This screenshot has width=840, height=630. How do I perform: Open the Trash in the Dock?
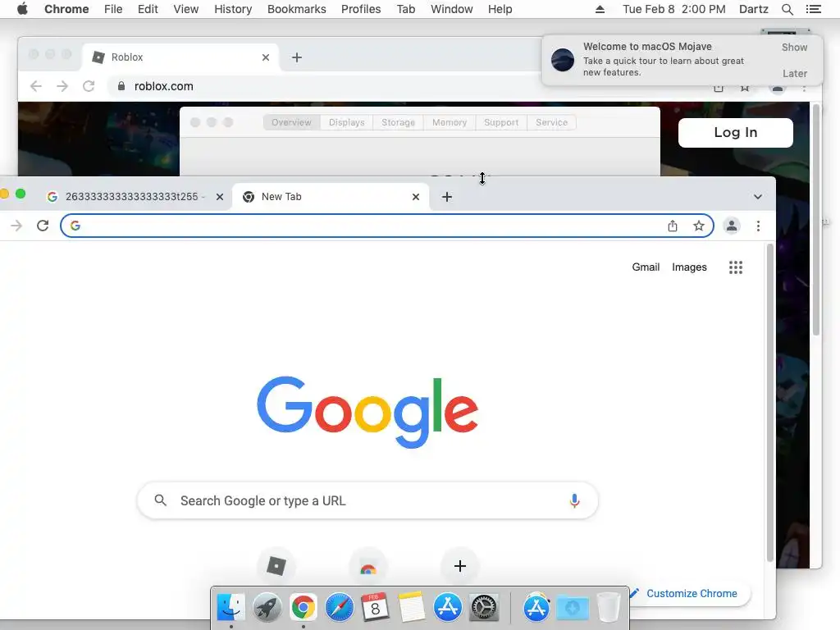pos(608,608)
